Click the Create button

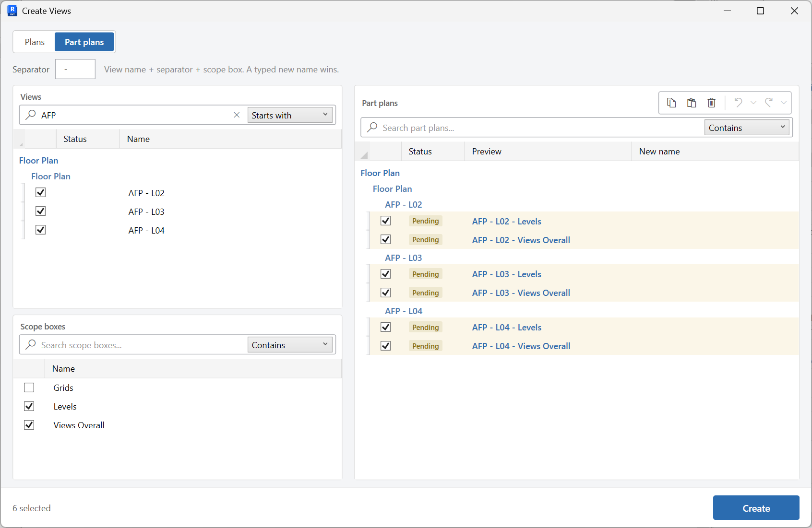click(x=756, y=508)
